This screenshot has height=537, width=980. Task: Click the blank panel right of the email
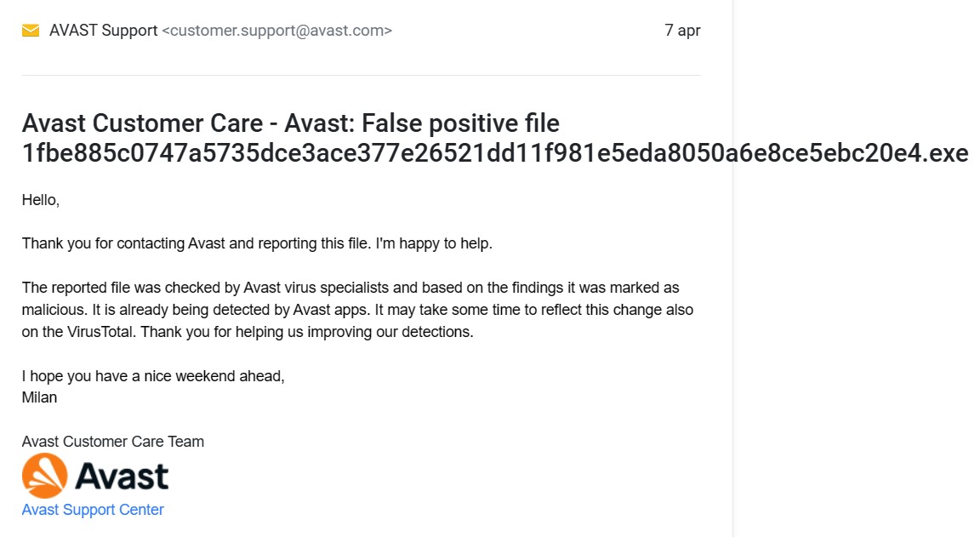855,340
